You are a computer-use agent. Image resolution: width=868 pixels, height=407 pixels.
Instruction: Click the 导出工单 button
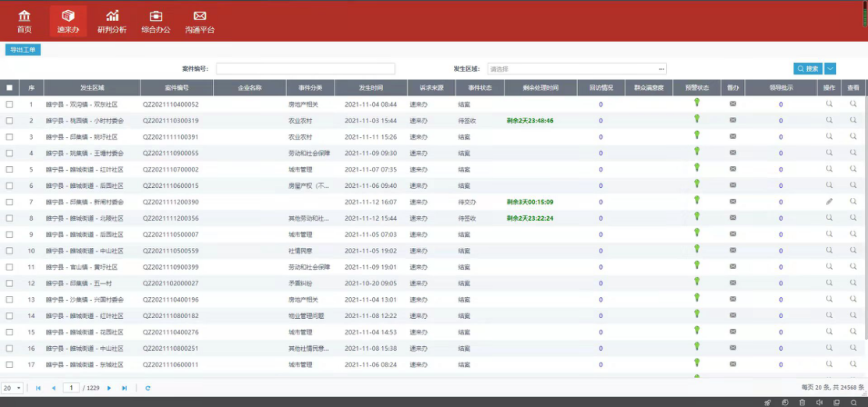coord(23,50)
